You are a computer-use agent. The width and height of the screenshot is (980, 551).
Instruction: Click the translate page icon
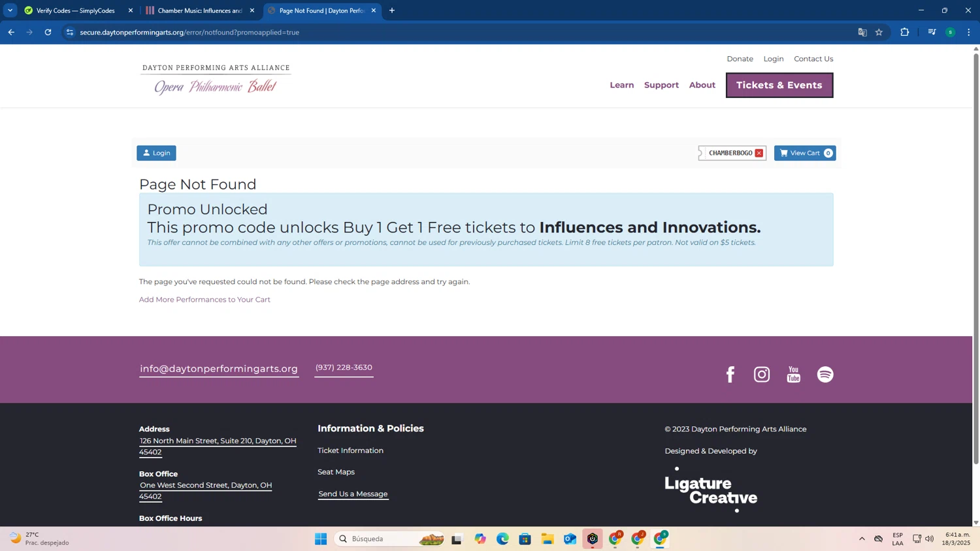coord(862,32)
